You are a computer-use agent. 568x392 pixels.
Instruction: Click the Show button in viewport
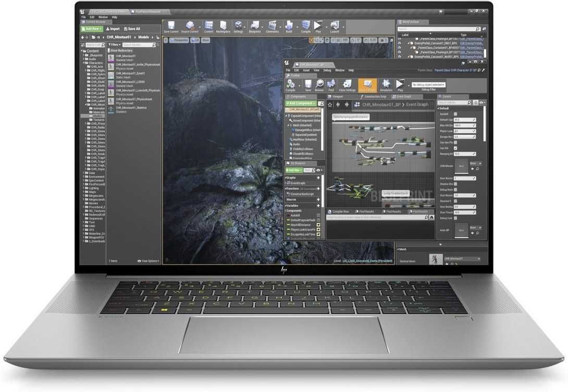205,40
